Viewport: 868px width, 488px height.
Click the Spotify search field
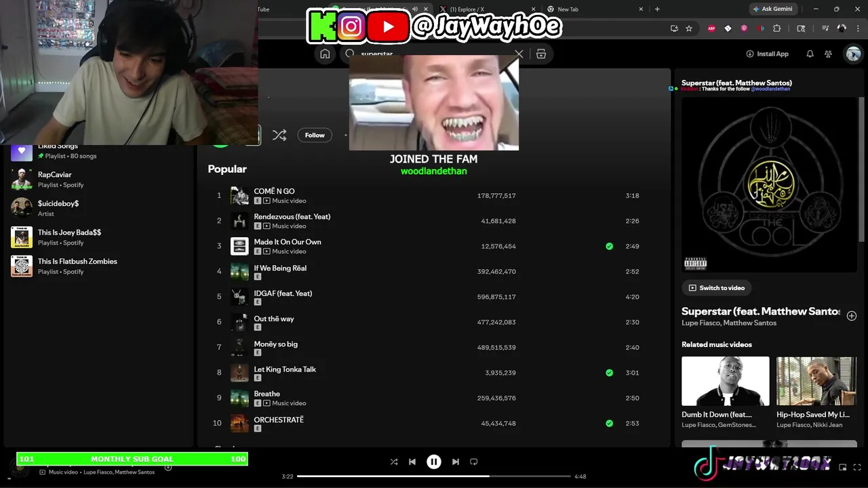click(x=434, y=54)
